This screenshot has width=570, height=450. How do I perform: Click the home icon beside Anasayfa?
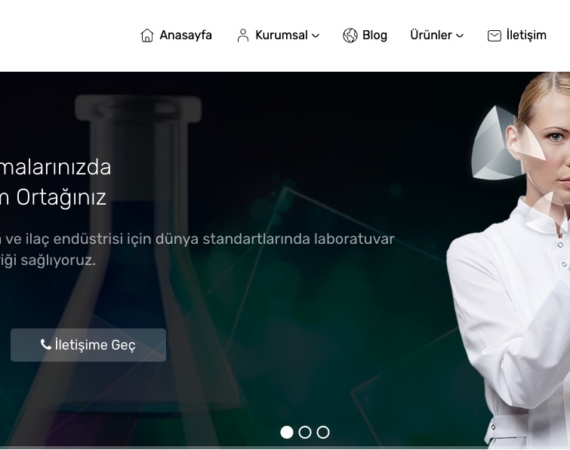[x=147, y=35]
